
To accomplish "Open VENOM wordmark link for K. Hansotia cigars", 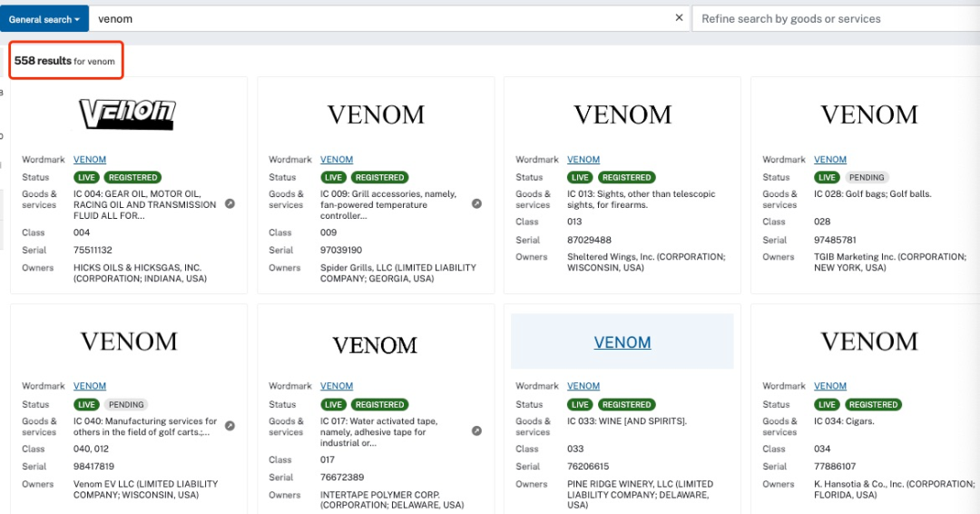I will pyautogui.click(x=830, y=386).
